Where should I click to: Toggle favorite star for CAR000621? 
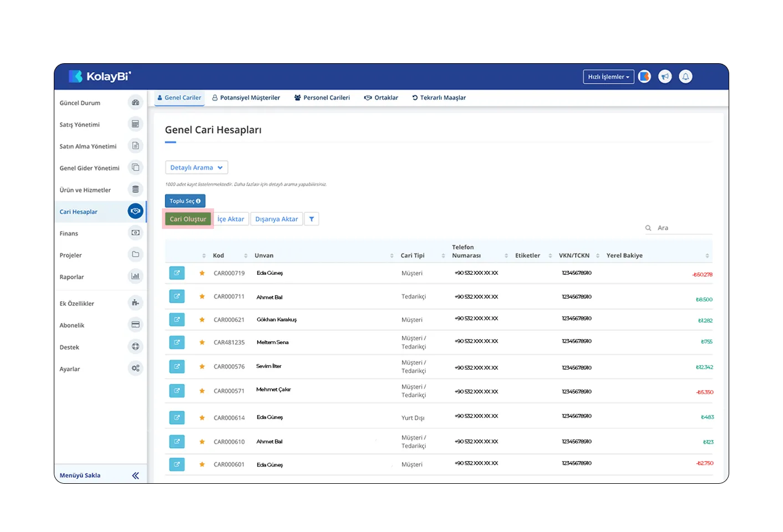[202, 320]
